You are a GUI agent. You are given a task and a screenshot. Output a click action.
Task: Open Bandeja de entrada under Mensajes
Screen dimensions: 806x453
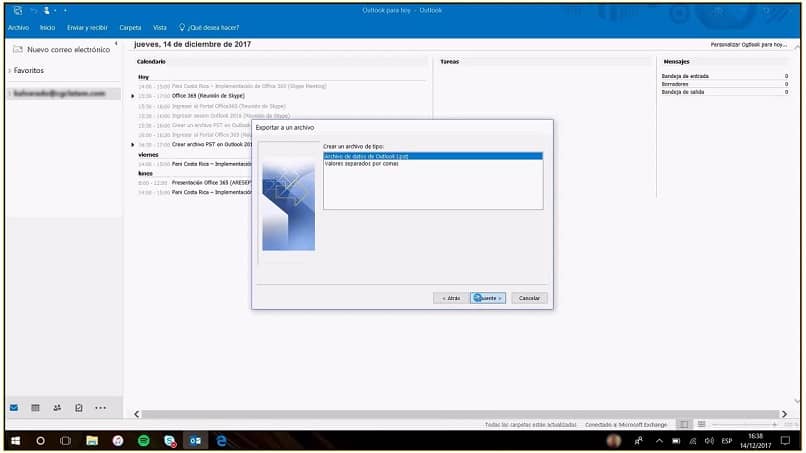click(x=685, y=76)
